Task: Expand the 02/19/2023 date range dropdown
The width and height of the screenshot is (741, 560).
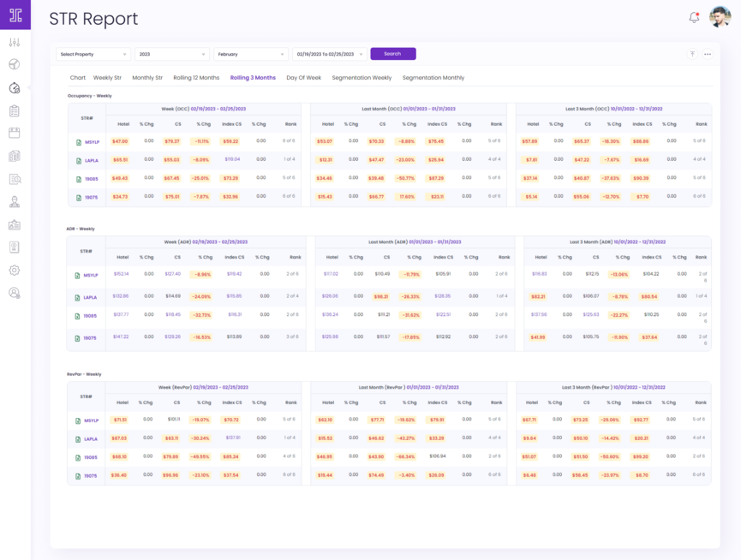Action: pos(329,54)
